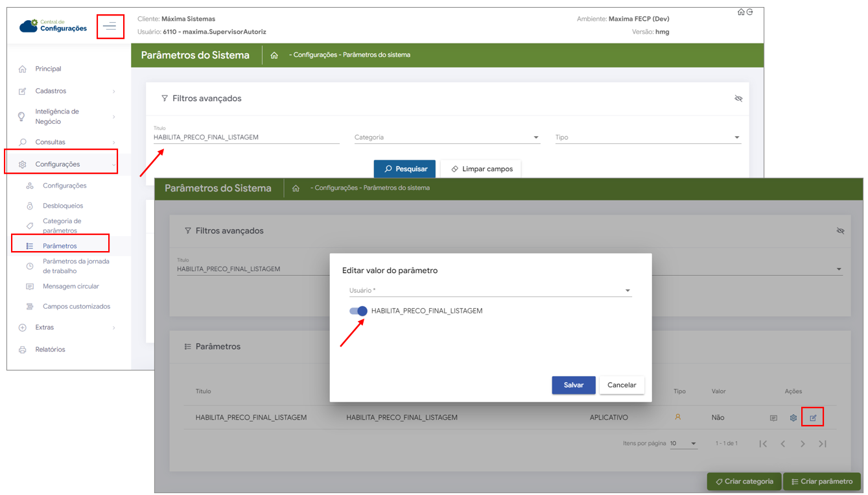Go to the next page arrow in pagination
Screen dimensions: 868x495
(803, 444)
